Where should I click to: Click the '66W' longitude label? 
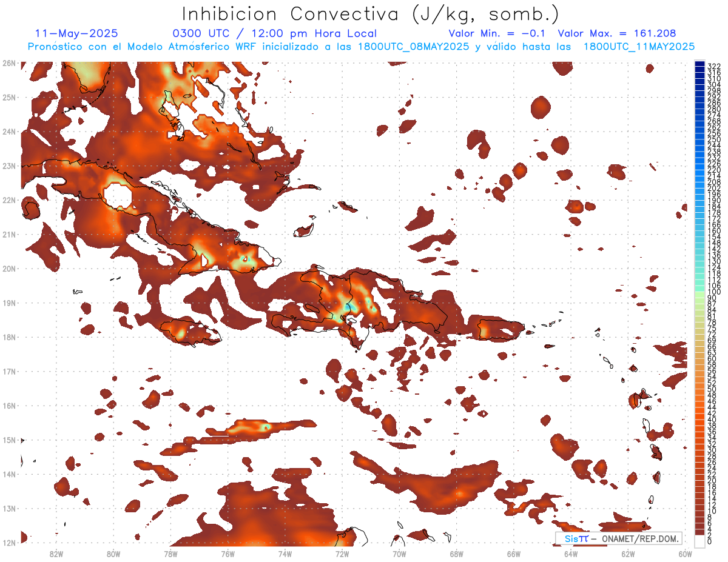point(513,554)
